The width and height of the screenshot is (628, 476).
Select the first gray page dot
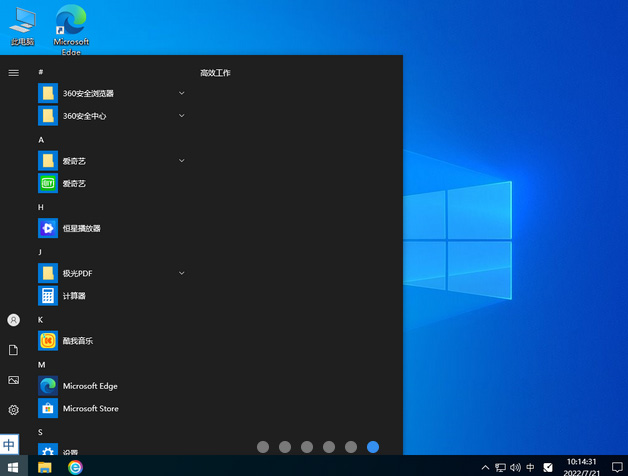[x=263, y=447]
